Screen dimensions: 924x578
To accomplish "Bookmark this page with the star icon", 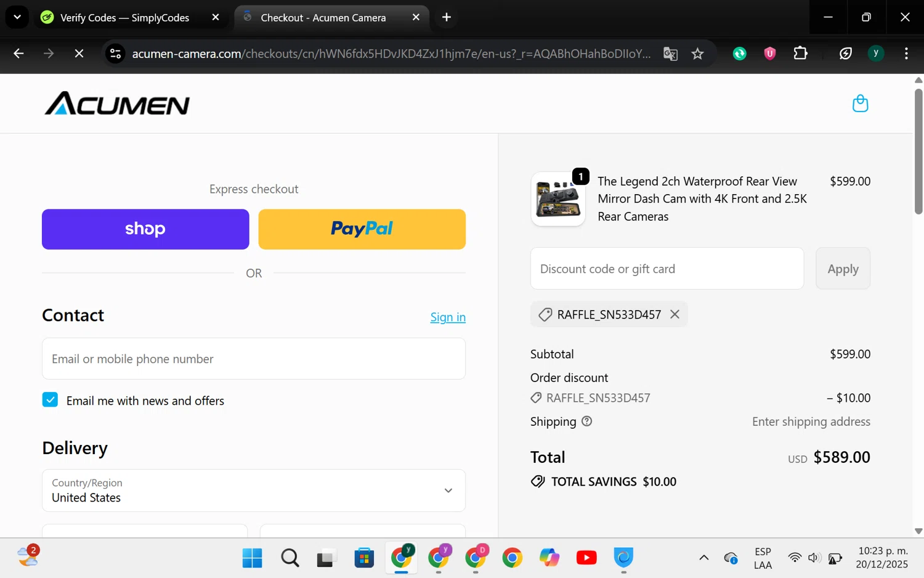I will pos(697,54).
